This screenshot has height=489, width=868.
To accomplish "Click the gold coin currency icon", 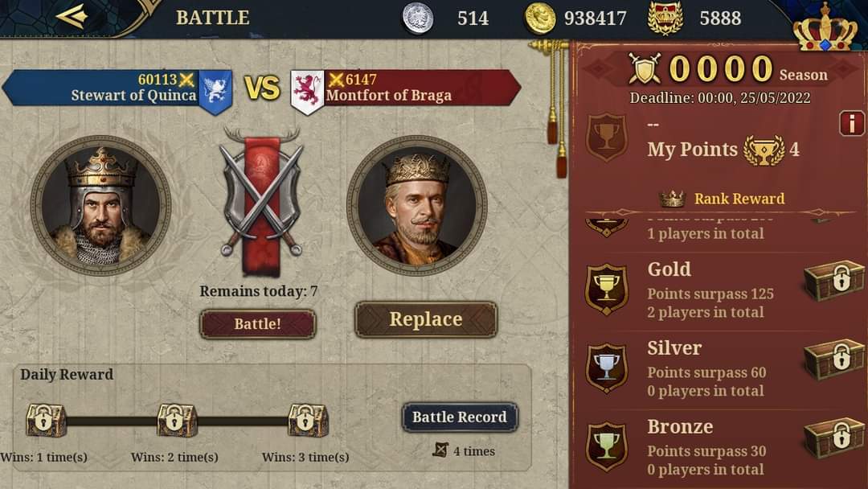I will pos(540,18).
